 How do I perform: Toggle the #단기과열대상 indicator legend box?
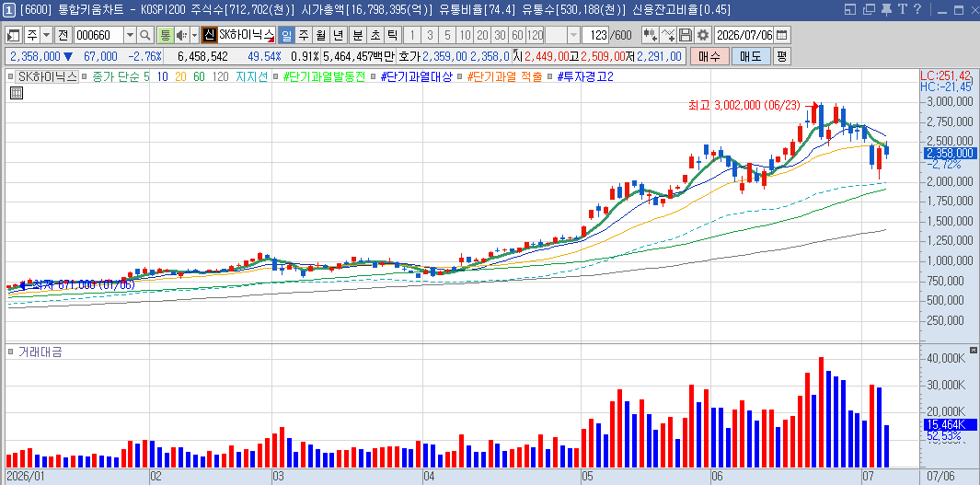(x=373, y=77)
